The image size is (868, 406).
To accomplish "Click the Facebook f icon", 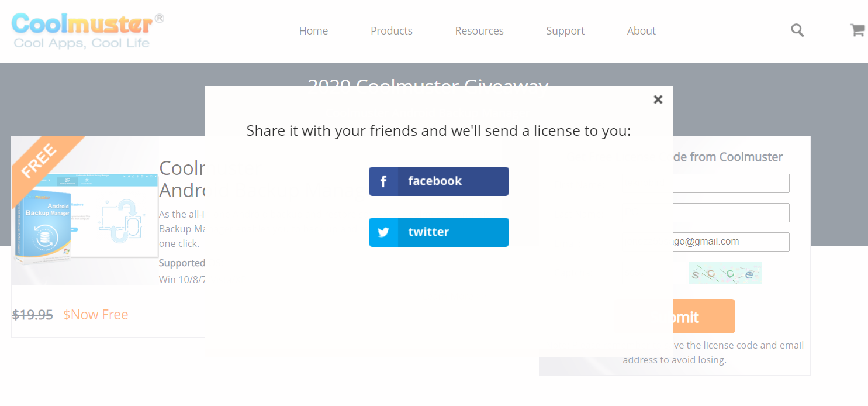I will coord(383,181).
